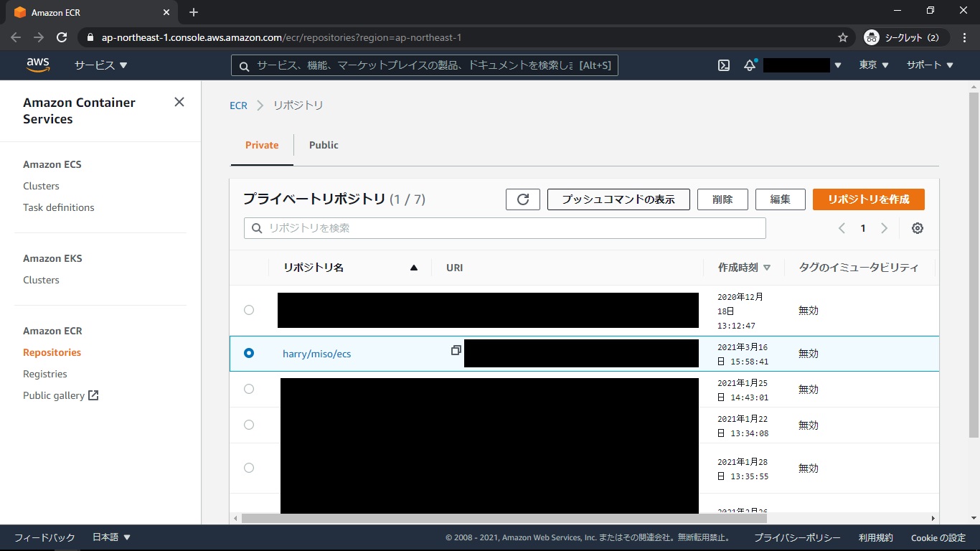The width and height of the screenshot is (980, 551).
Task: Open the table preferences gear icon
Action: pyautogui.click(x=917, y=228)
